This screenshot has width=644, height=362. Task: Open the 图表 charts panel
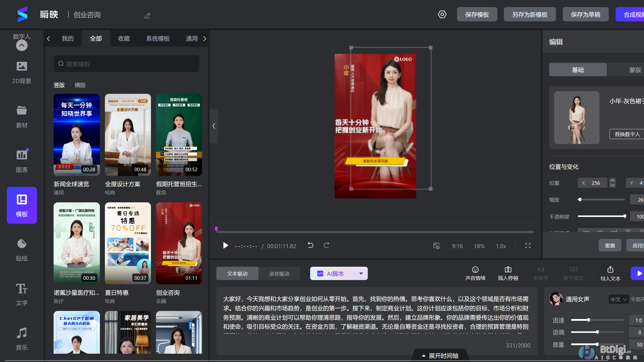coord(22,160)
